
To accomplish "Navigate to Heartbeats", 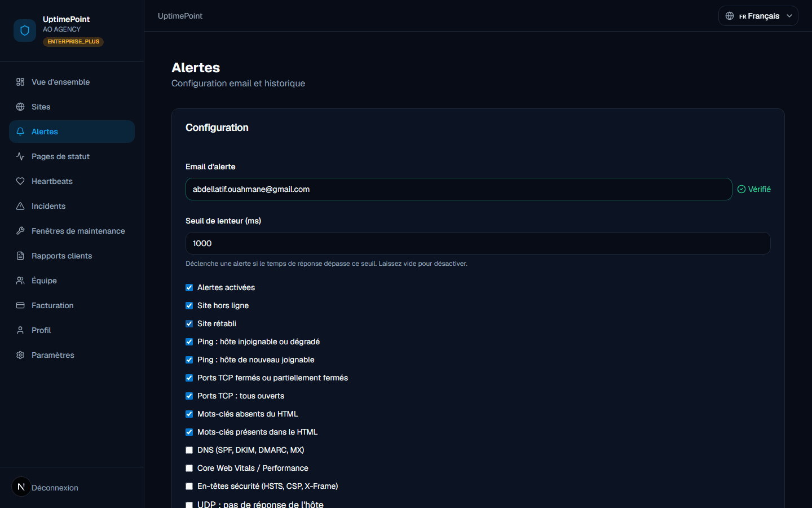I will coord(72,181).
